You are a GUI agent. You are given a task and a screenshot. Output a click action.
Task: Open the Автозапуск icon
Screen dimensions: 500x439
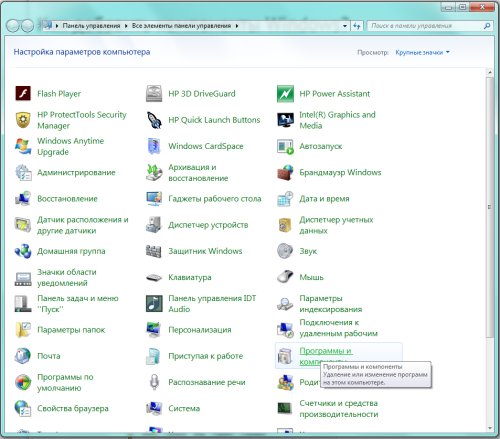285,146
